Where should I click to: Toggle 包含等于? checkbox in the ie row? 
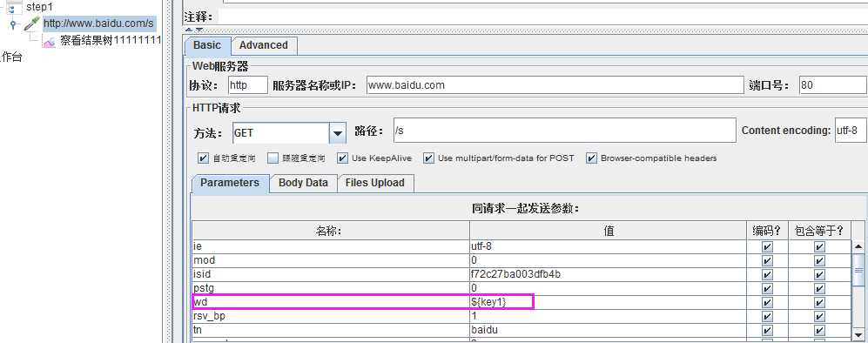click(x=820, y=246)
